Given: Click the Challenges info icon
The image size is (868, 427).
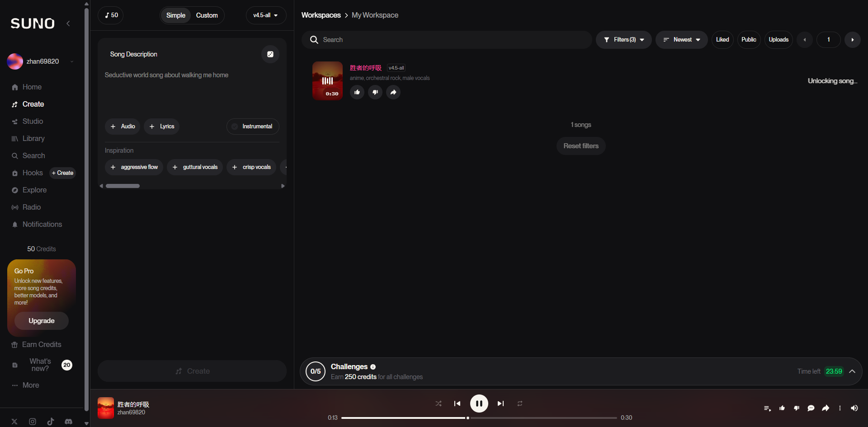Looking at the screenshot, I should coord(373,367).
